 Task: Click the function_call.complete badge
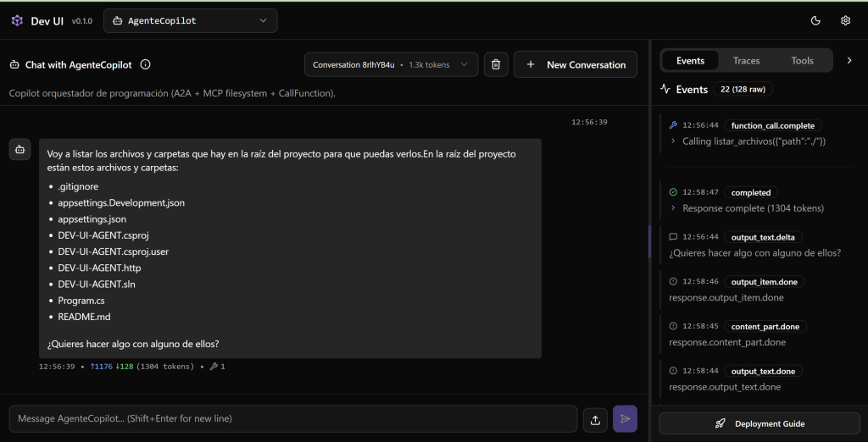pyautogui.click(x=773, y=125)
